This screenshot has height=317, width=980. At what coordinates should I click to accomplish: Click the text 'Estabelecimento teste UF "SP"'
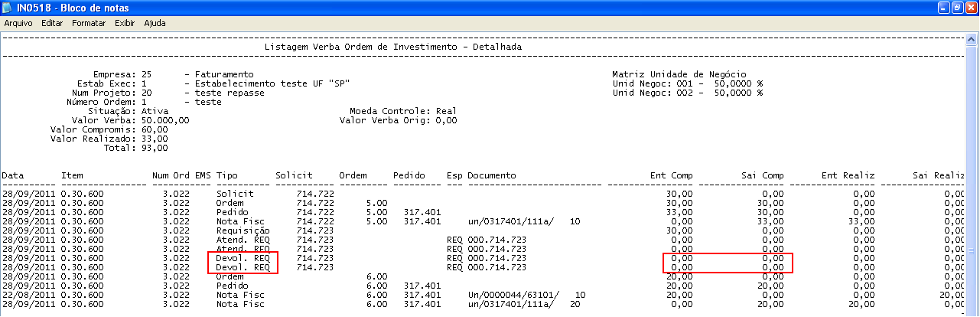point(273,83)
